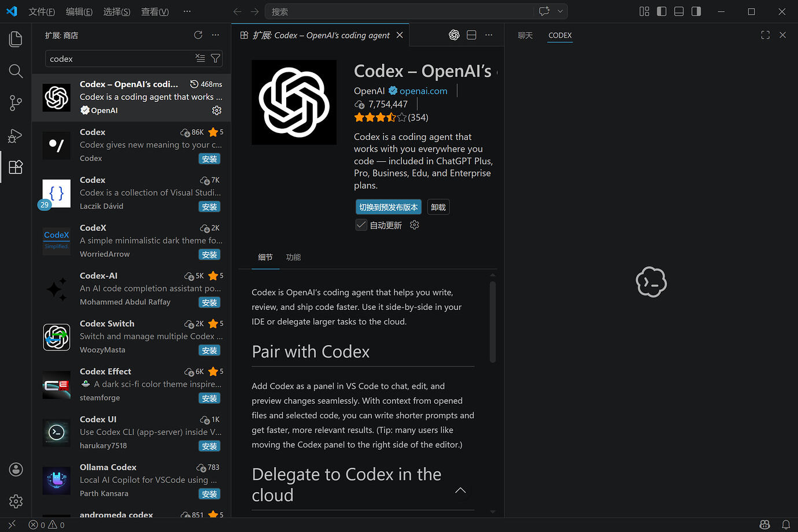Click the scroll-to-top arrow button
The width and height of the screenshot is (798, 532).
[460, 490]
